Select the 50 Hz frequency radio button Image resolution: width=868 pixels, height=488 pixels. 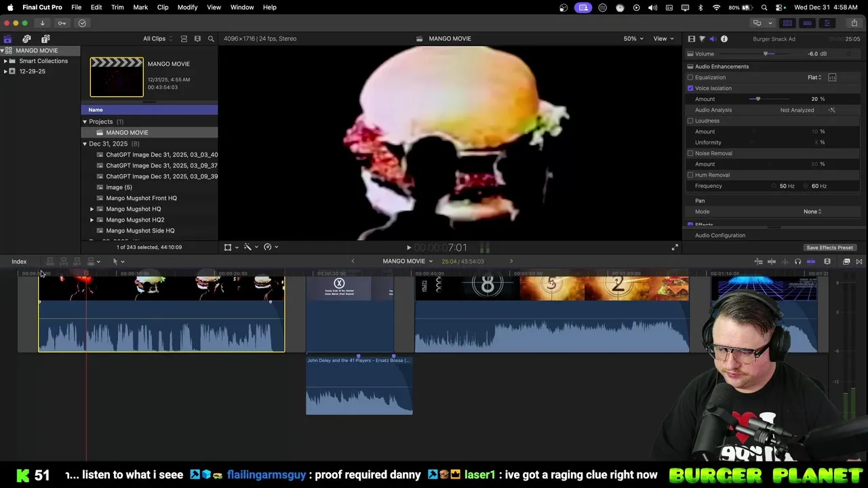click(774, 186)
